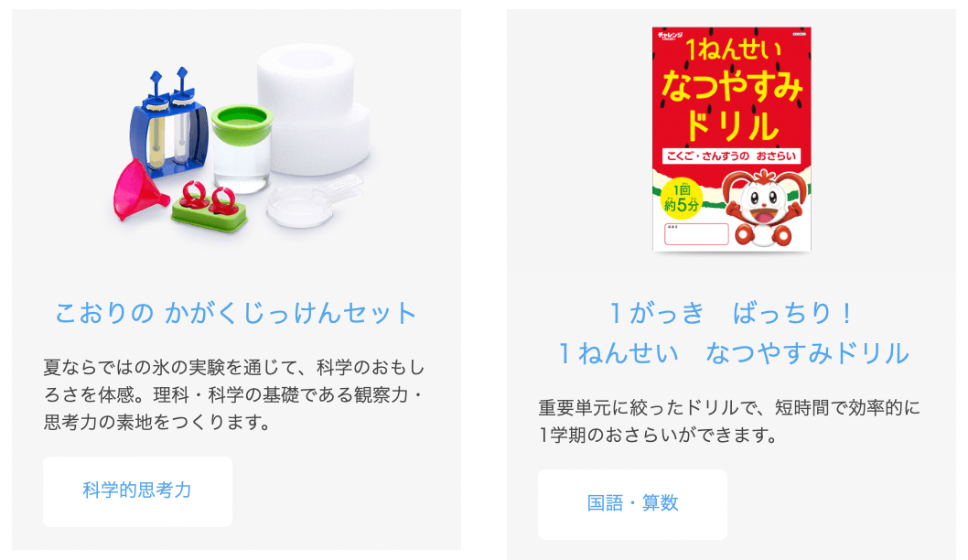Click the mascot character on drill cover
The image size is (968, 560).
pos(766,207)
